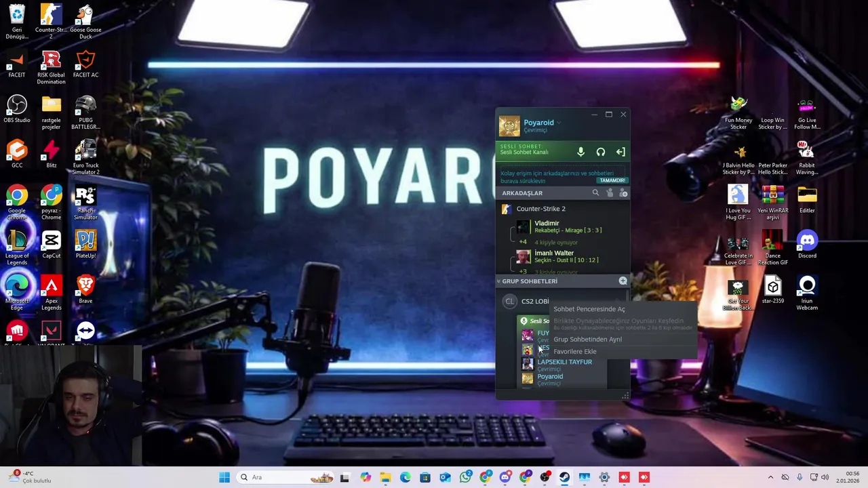Viewport: 868px width, 488px height.
Task: Open Fun Money Sticker file
Action: tap(738, 113)
